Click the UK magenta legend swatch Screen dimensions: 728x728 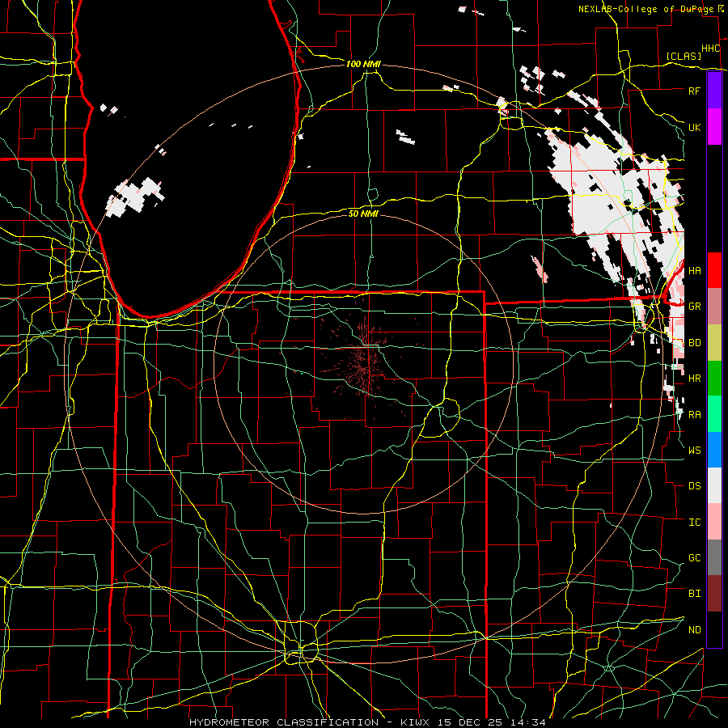(x=714, y=127)
